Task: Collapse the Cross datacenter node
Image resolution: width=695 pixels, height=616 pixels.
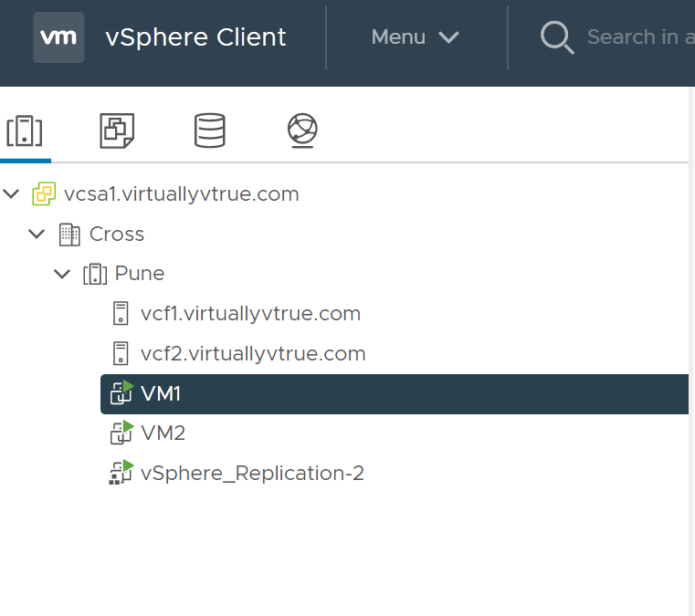Action: point(37,235)
